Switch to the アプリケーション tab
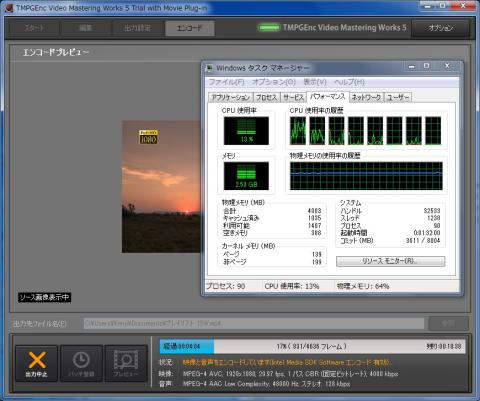Image resolution: width=480 pixels, height=401 pixels. point(230,97)
